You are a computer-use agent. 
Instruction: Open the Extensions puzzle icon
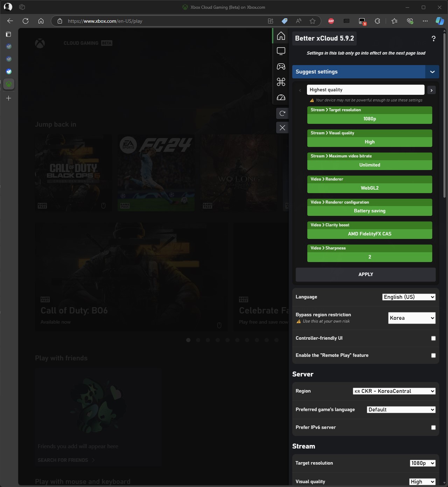tap(377, 21)
